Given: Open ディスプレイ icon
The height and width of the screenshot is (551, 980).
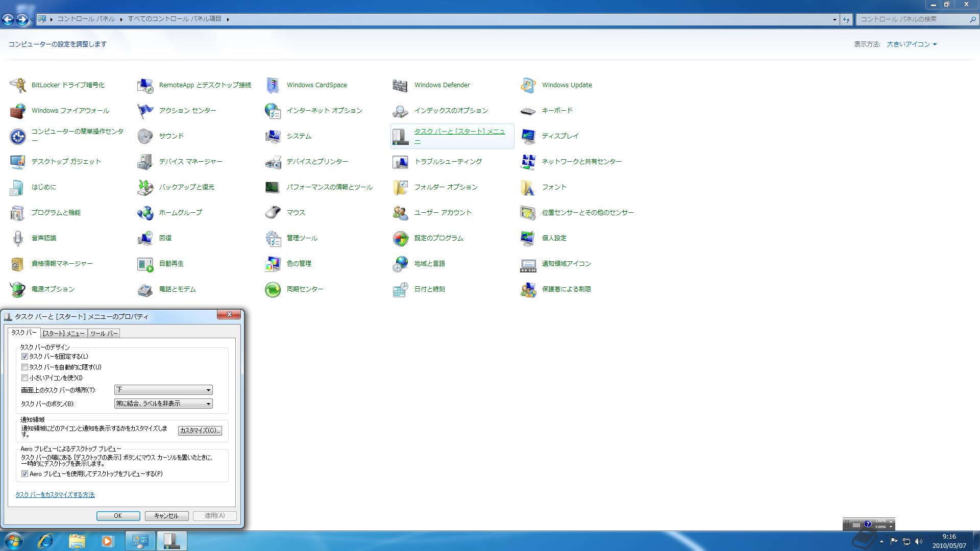Looking at the screenshot, I should click(528, 136).
